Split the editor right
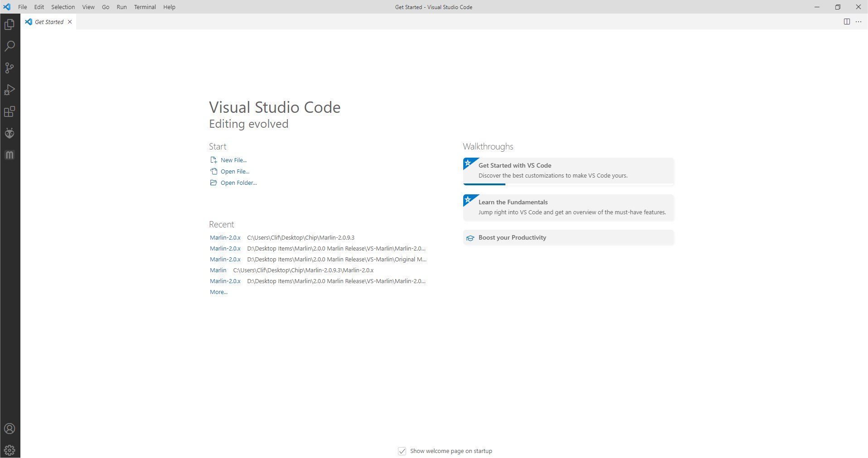Screen dimensions: 868x458 [847, 22]
